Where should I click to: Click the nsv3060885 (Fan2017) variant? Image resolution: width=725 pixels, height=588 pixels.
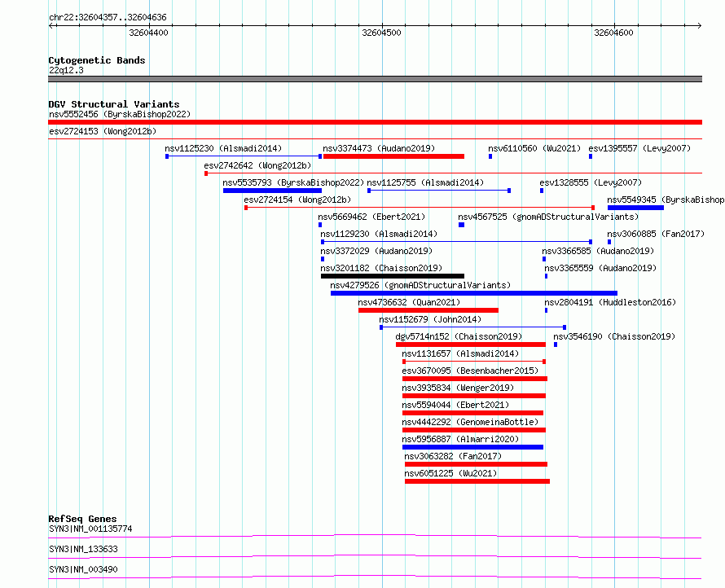tap(609, 242)
